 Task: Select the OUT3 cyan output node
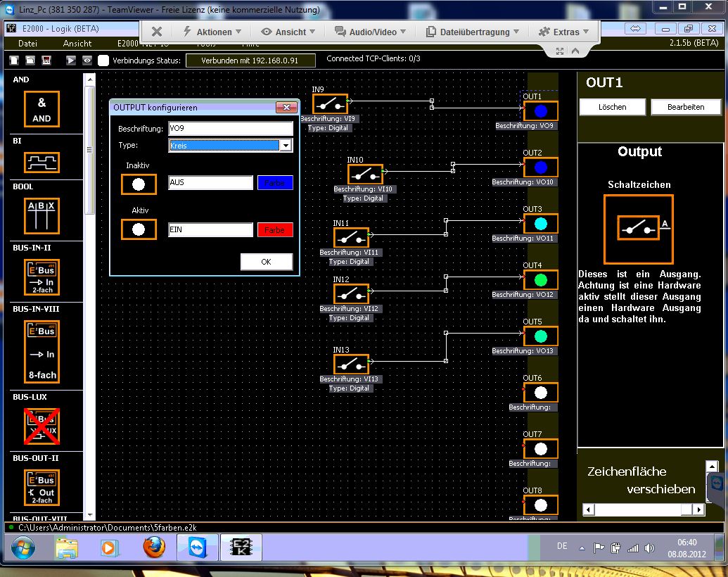(540, 224)
